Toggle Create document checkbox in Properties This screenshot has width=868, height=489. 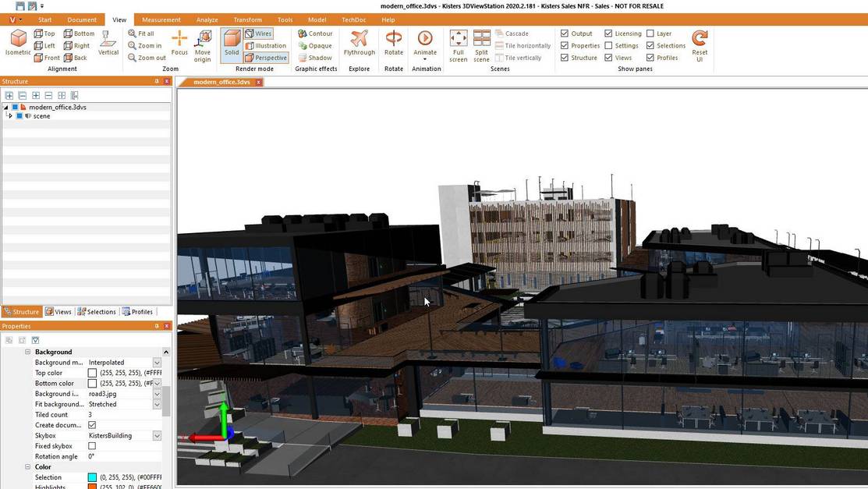click(92, 425)
